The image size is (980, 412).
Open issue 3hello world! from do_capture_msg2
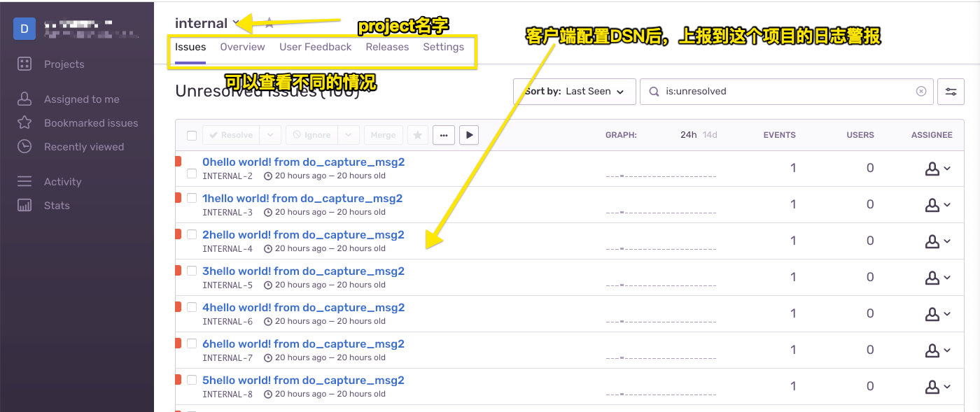coord(303,271)
